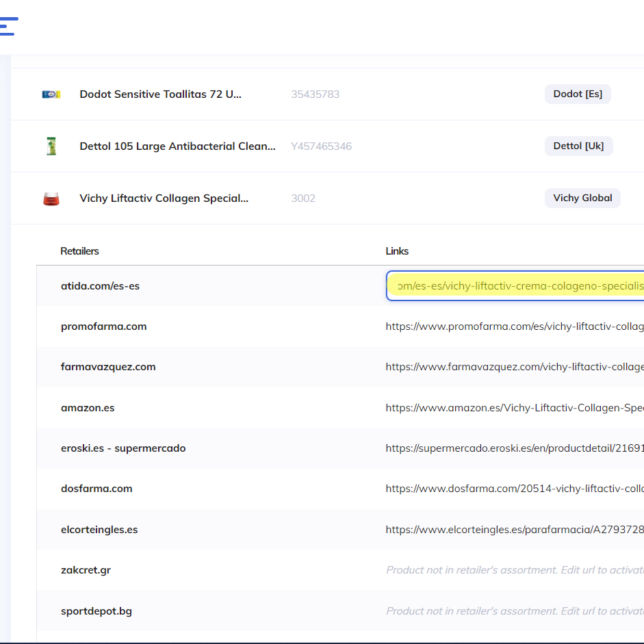
Task: Select retailer dosfarma.com
Action: click(96, 489)
